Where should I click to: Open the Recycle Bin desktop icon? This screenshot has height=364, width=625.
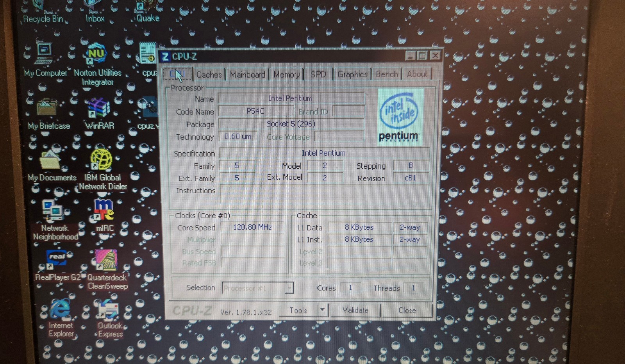click(43, 12)
